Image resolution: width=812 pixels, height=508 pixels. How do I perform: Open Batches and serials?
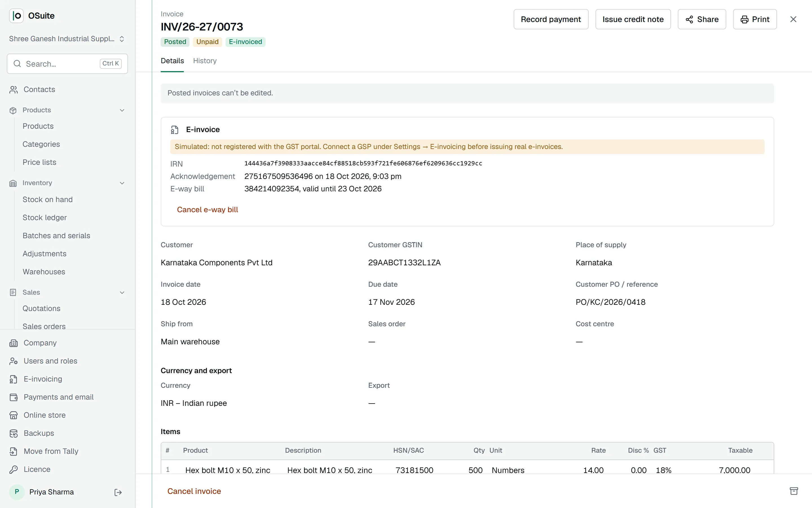click(56, 236)
